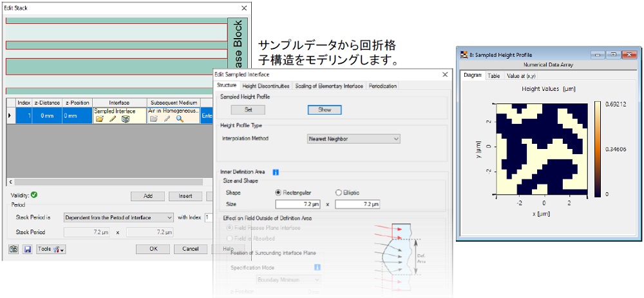Click the load folder icon under Sampled Interface
Viewport: 644px width, 298px height.
pyautogui.click(x=99, y=119)
